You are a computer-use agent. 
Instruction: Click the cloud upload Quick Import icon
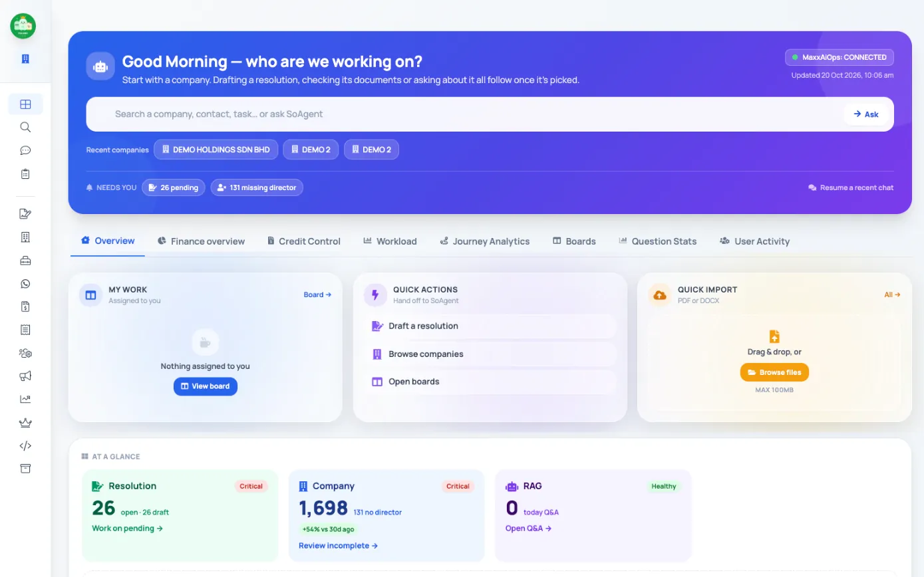pyautogui.click(x=660, y=294)
